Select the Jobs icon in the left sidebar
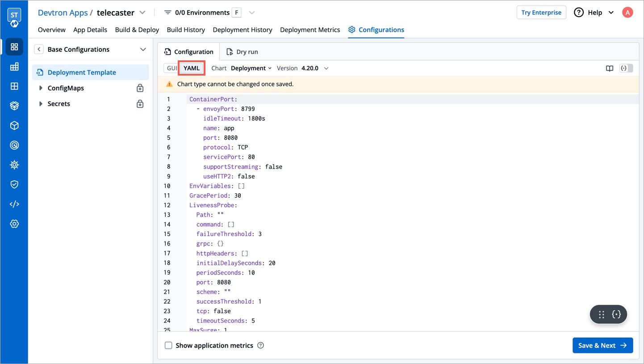The width and height of the screenshot is (644, 364). 14,66
